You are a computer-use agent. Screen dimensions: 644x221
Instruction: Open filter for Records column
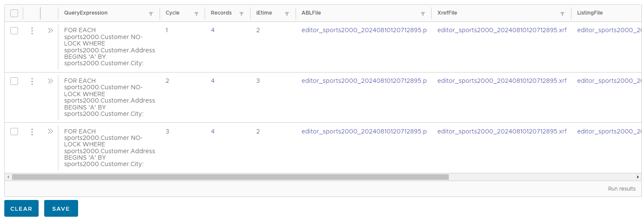[x=241, y=14]
